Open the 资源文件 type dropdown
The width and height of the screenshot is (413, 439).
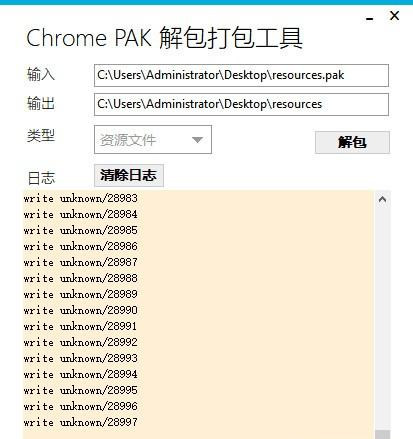[153, 140]
